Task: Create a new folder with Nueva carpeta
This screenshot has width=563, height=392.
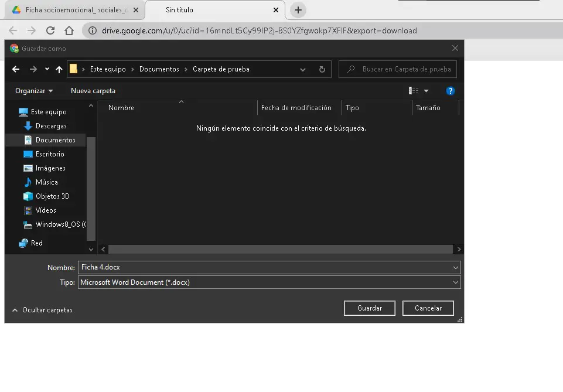Action: click(93, 91)
